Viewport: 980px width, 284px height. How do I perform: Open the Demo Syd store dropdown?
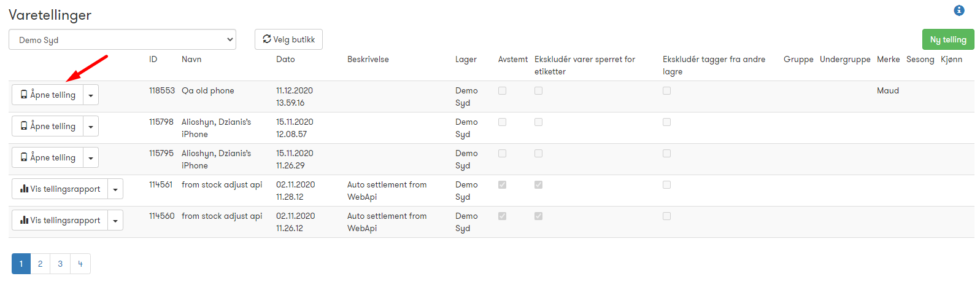[x=123, y=39]
